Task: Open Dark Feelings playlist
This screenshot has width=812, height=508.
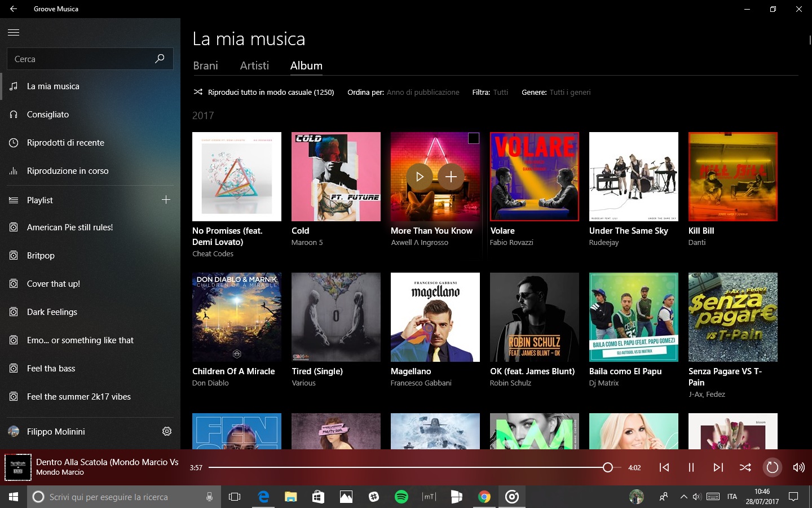Action: tap(90, 312)
